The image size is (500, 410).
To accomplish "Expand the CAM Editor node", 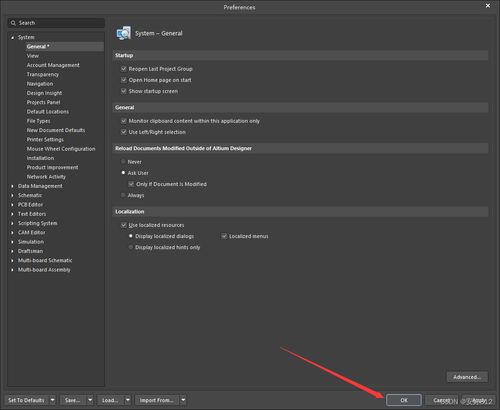I will click(12, 233).
